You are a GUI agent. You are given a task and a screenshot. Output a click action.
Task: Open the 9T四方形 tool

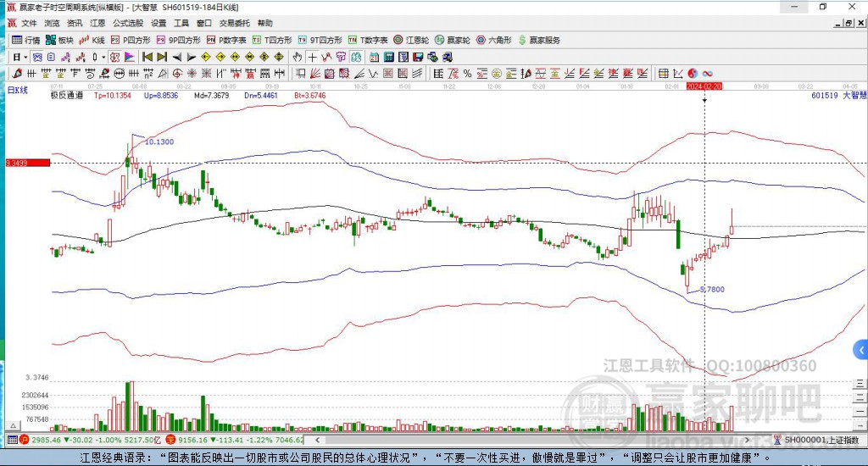[x=319, y=41]
